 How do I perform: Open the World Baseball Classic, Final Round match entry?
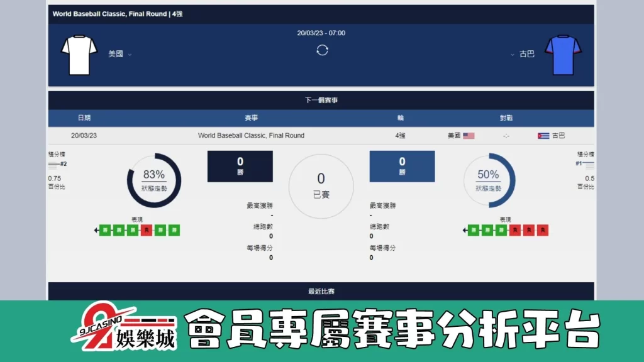[x=252, y=135]
